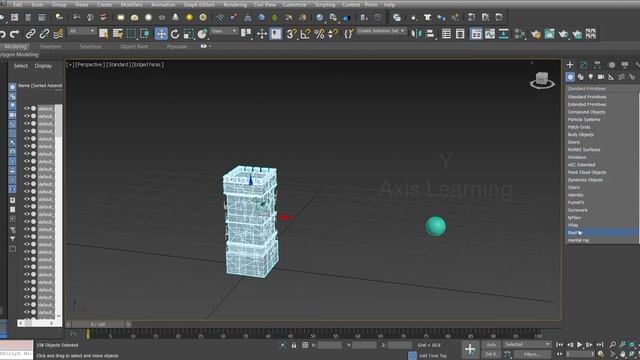This screenshot has width=640, height=360.
Task: Toggle the 3D Snaps button
Action: coord(291,34)
